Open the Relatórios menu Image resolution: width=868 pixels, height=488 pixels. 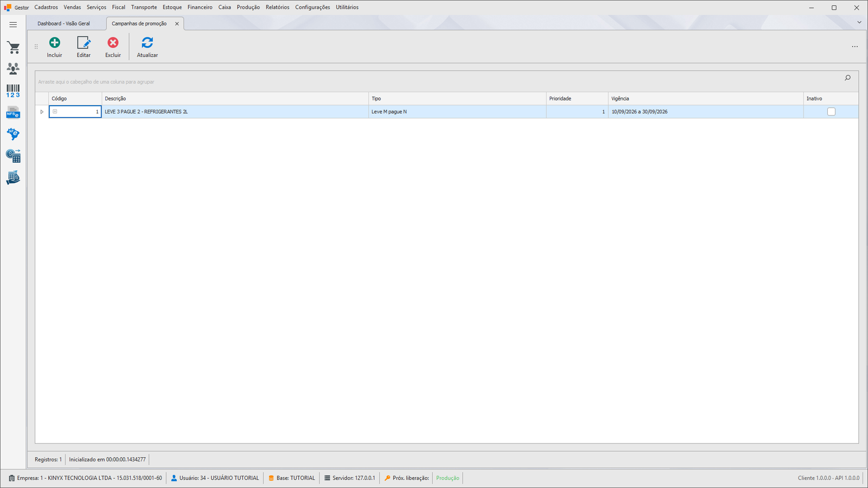277,7
